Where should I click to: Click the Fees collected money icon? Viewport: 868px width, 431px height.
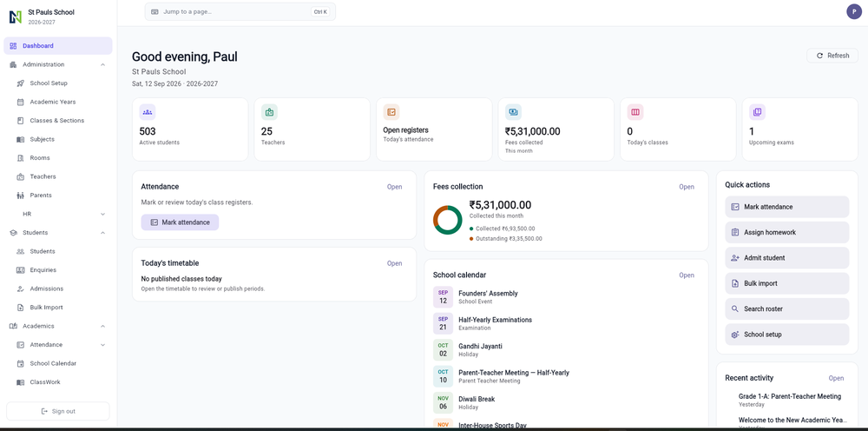coord(513,112)
